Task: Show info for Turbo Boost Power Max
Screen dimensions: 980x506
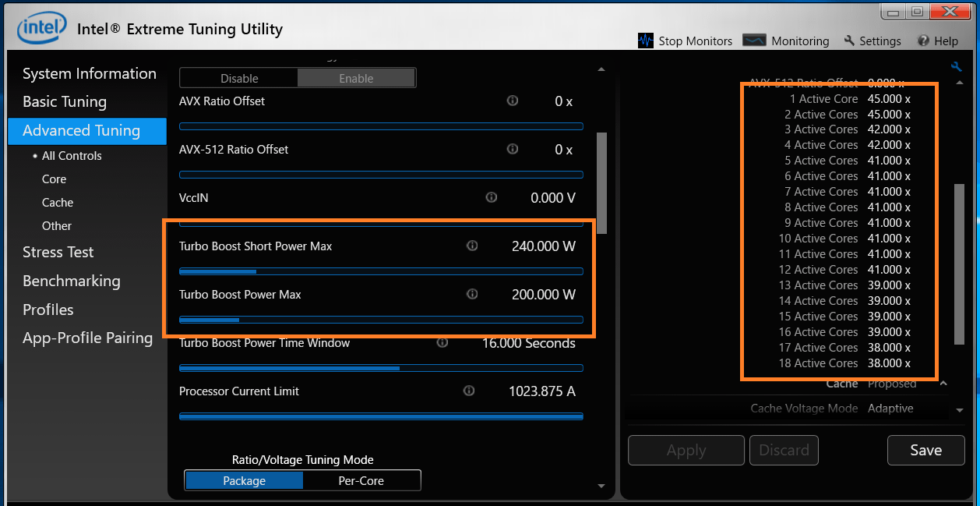Action: pos(472,294)
